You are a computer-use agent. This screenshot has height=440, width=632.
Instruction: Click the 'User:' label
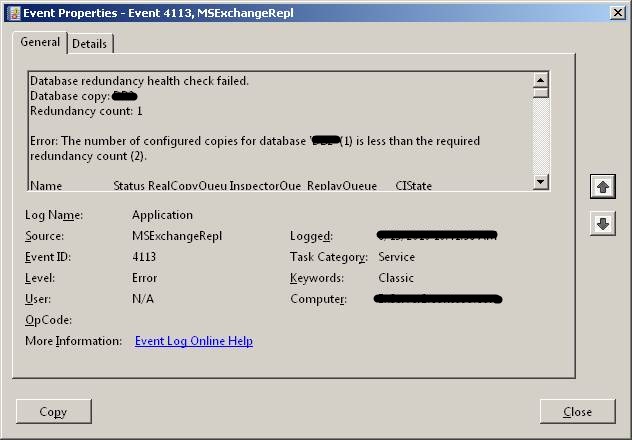38,299
